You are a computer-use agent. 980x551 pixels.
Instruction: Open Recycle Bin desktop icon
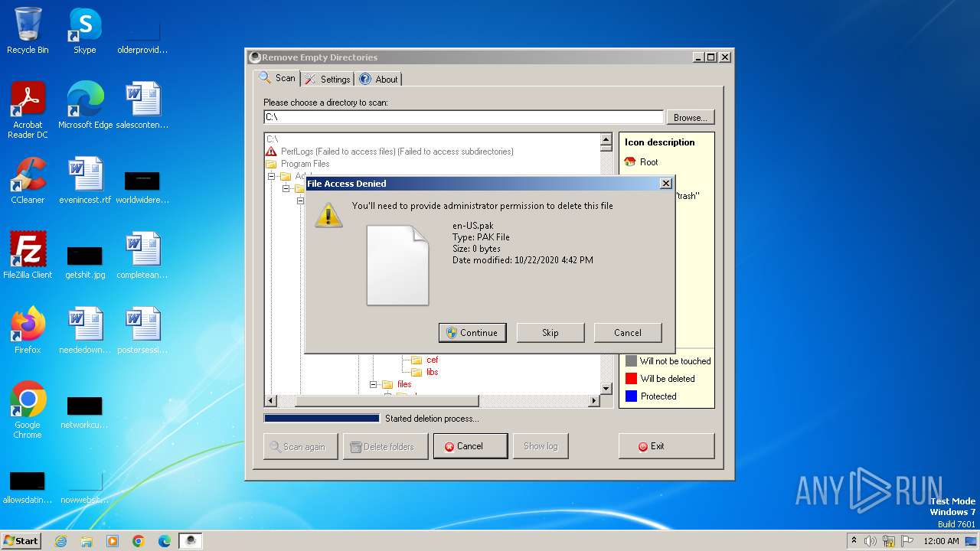tap(28, 31)
